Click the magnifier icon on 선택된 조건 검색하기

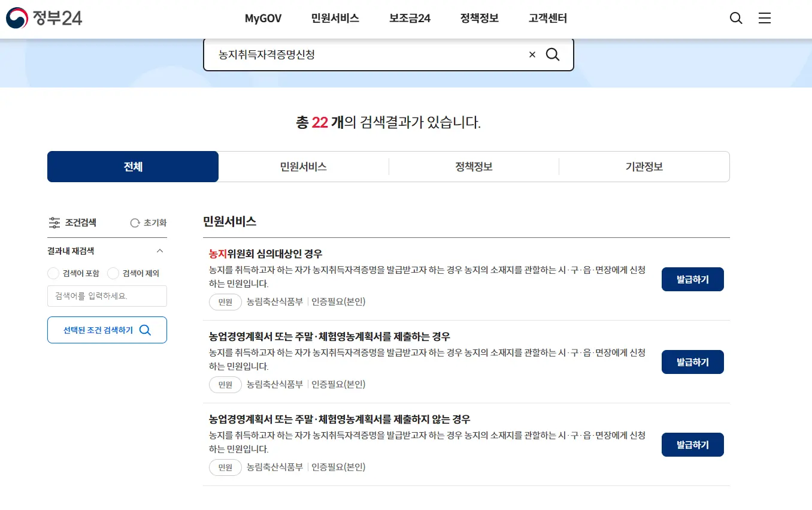(144, 330)
